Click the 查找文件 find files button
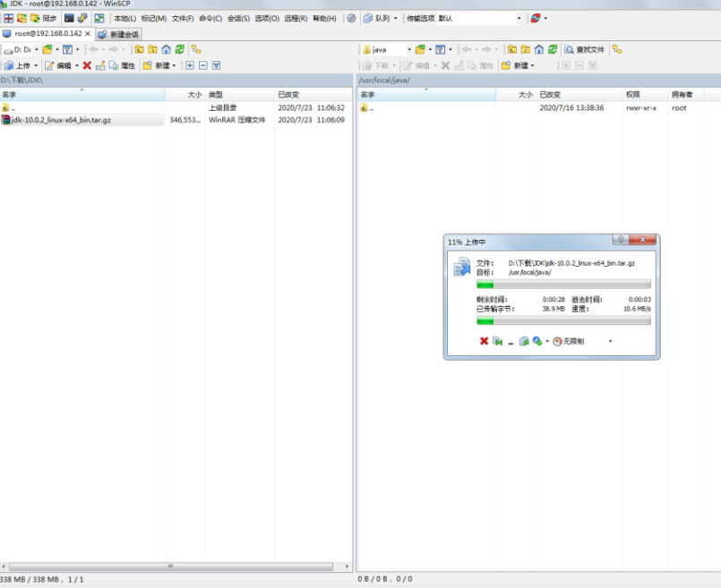This screenshot has width=721, height=588. 585,49
